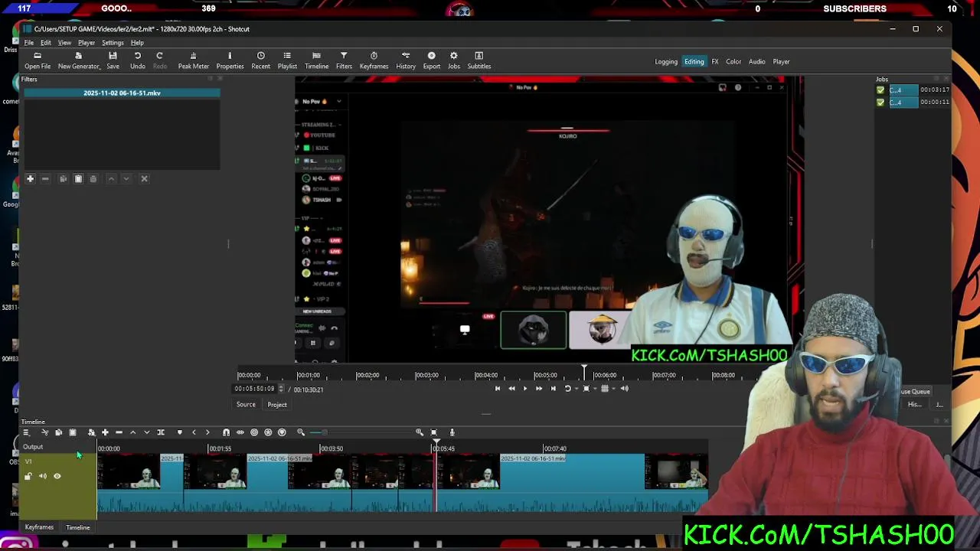Switch to the Project player tab
Screen dimensions: 980x551
coord(277,405)
